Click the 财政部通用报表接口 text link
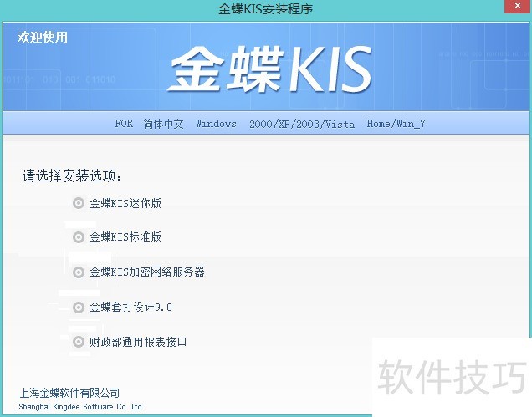Image resolution: width=532 pixels, height=417 pixels. [138, 342]
